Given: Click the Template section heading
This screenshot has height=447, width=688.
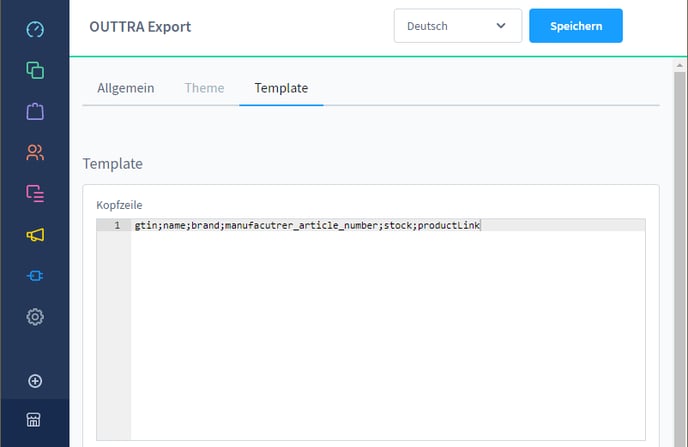Looking at the screenshot, I should coord(113,164).
